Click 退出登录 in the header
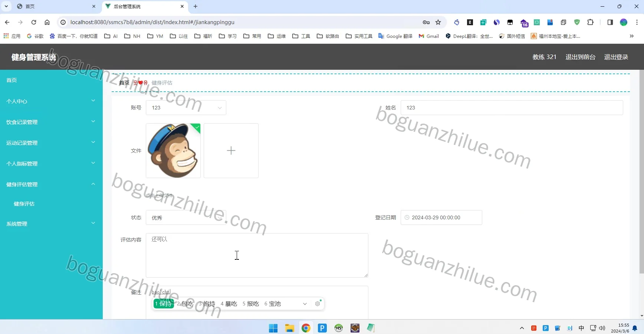The width and height of the screenshot is (644, 334). 616,57
